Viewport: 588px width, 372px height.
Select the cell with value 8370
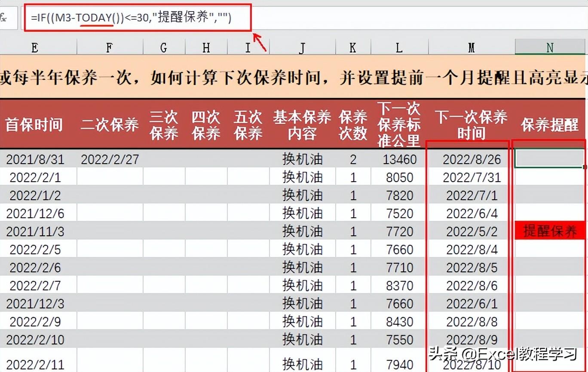399,286
